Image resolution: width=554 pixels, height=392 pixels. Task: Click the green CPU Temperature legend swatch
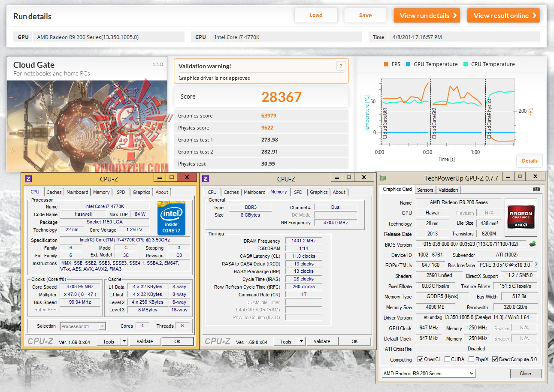[466, 64]
